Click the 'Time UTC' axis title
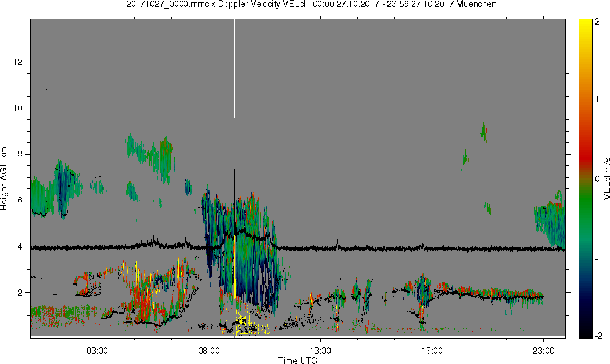610x364 pixels. 298,360
